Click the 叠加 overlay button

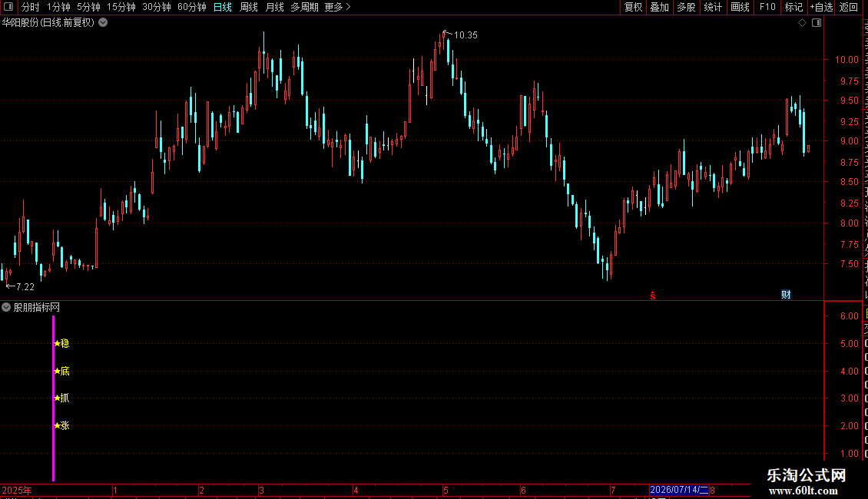[659, 7]
